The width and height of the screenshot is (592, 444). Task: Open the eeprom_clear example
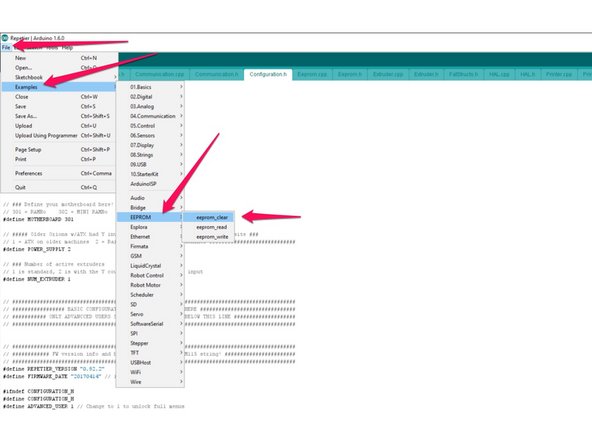[208, 217]
